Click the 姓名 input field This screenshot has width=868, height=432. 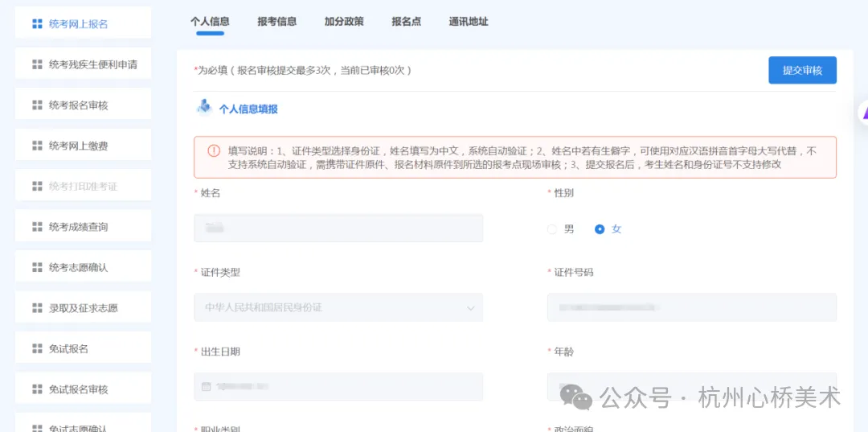pyautogui.click(x=338, y=228)
